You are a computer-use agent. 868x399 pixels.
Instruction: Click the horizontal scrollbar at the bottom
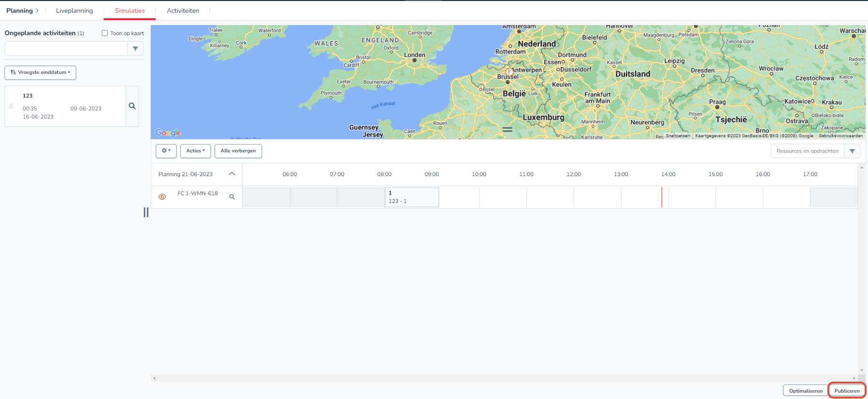pyautogui.click(x=504, y=378)
